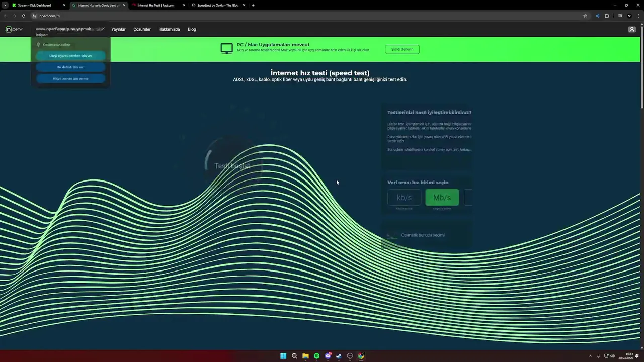Click the PC / Mac monitor icon
Image resolution: width=644 pixels, height=362 pixels.
click(226, 48)
